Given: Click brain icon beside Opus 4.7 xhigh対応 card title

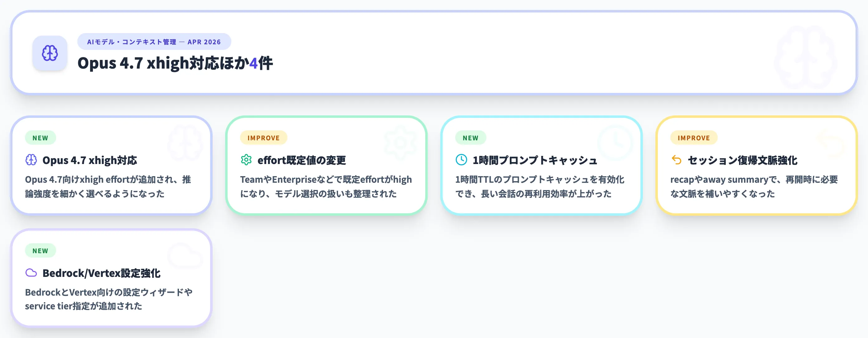Looking at the screenshot, I should click(31, 160).
